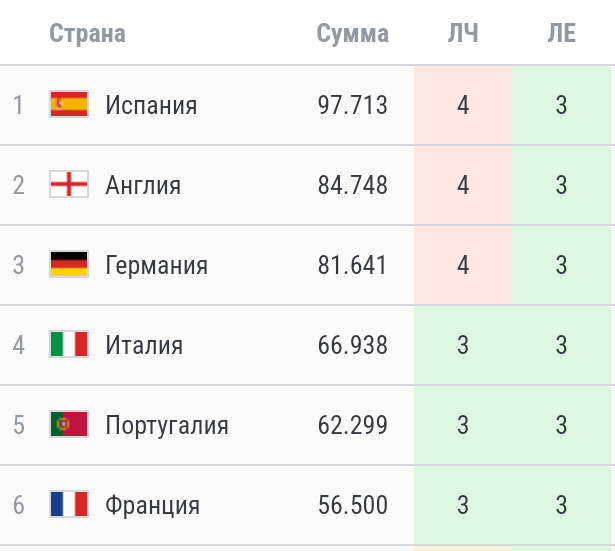Click Spain's pink ЛЧ cell

(x=463, y=105)
